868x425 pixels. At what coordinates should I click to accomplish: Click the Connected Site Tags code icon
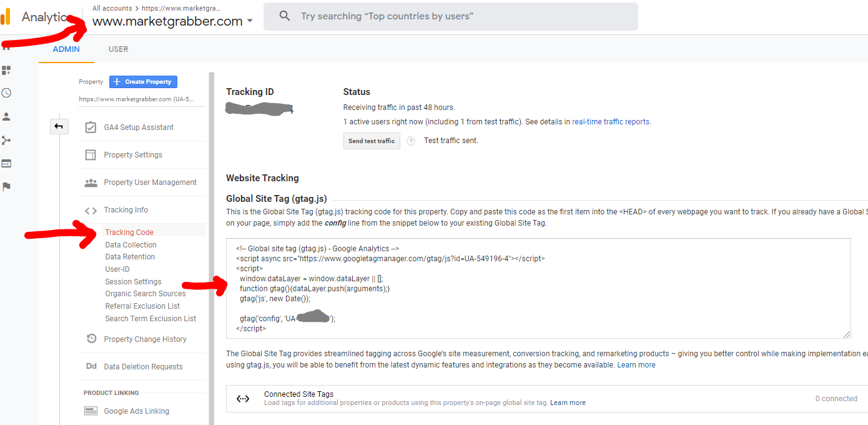pos(243,399)
